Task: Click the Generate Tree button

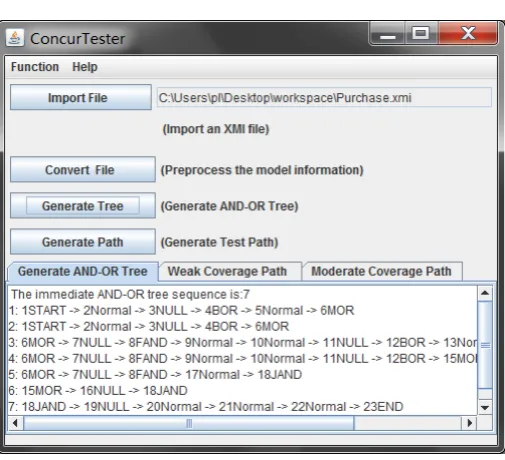Action: coord(83,206)
